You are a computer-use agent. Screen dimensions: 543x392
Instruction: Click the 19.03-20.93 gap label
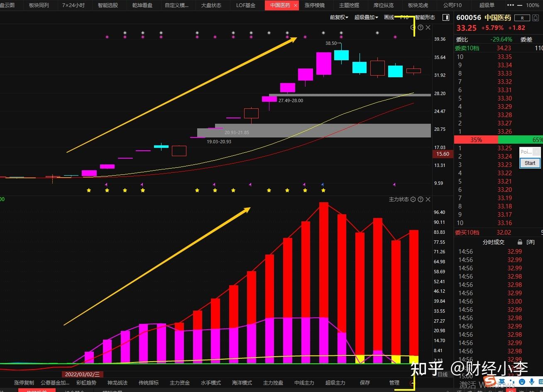219,142
